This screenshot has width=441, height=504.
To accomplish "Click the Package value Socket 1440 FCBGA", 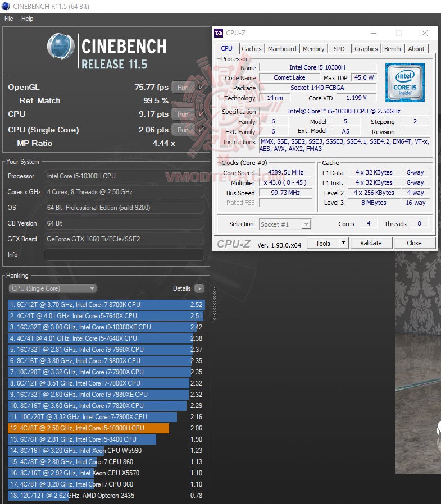I will tap(317, 88).
